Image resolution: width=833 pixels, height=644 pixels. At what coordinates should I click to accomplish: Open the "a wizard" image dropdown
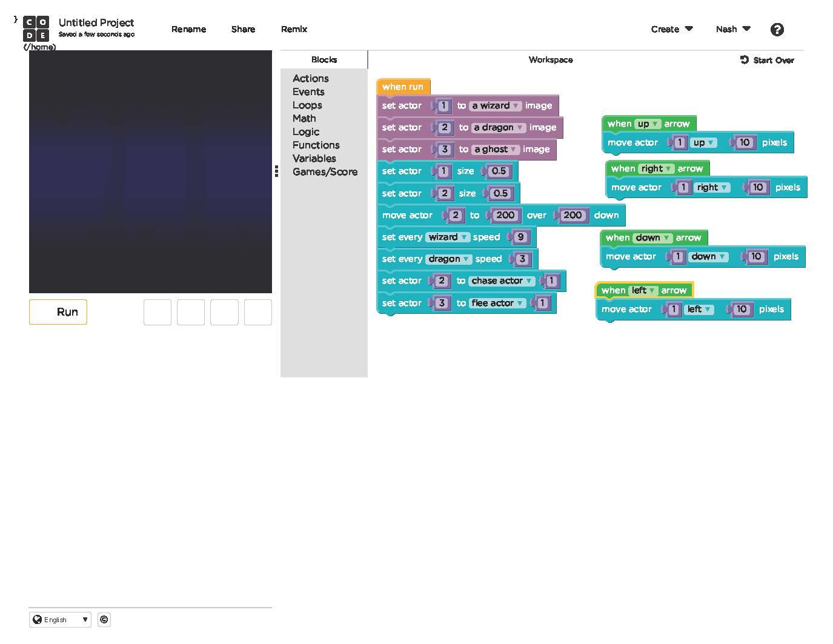click(x=496, y=105)
